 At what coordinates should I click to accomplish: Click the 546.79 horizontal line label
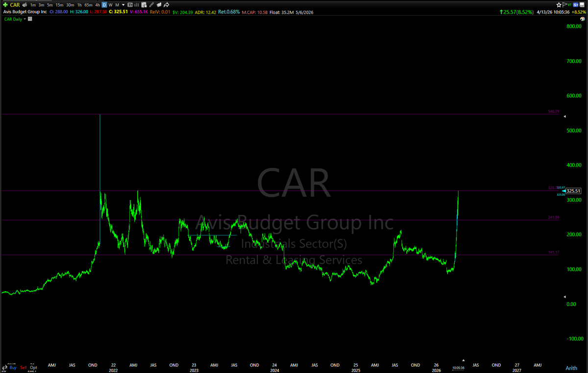[553, 112]
